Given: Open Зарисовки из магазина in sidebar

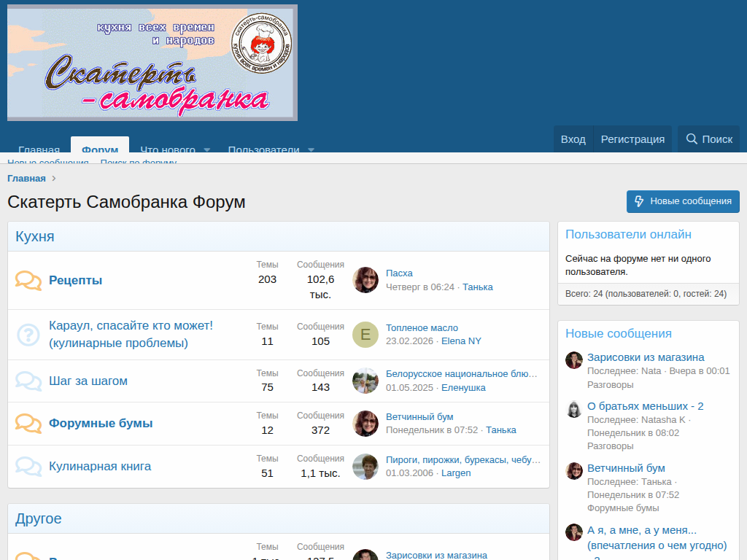Looking at the screenshot, I should coord(646,357).
